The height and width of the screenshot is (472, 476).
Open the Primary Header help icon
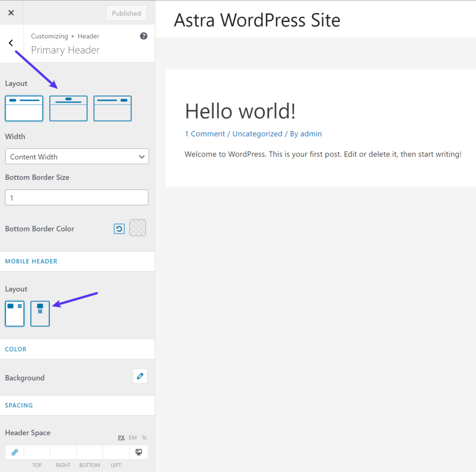144,36
